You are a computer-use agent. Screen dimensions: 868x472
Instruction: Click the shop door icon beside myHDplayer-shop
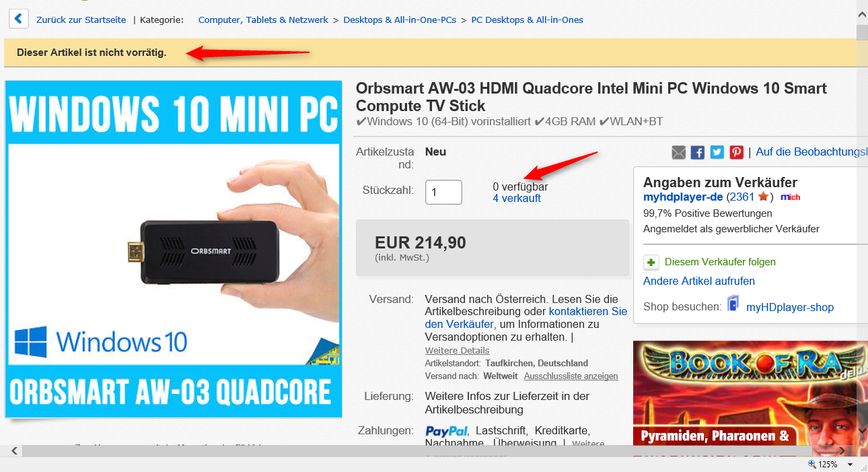point(733,304)
